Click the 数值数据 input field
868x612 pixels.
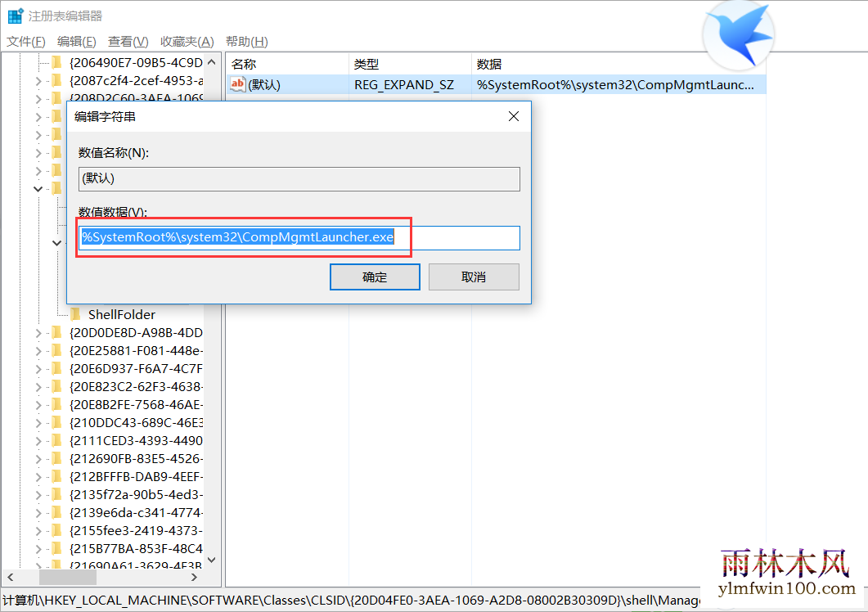tap(299, 237)
